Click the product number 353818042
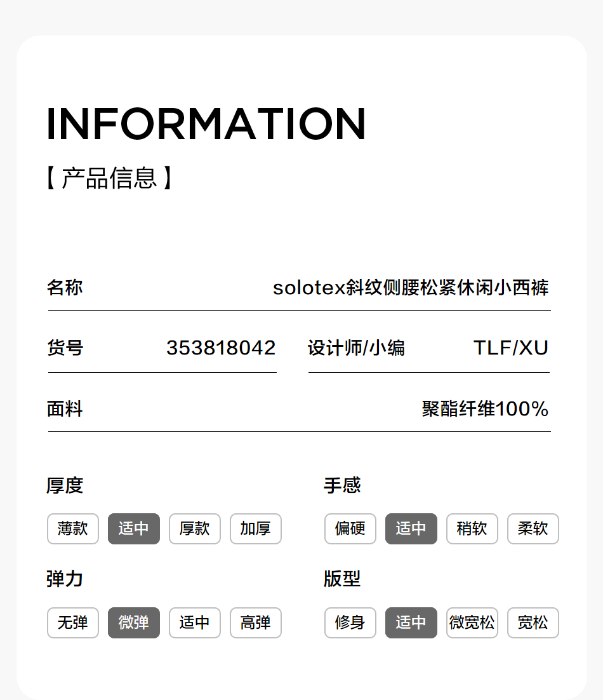Viewport: 603px width, 700px height. point(221,348)
